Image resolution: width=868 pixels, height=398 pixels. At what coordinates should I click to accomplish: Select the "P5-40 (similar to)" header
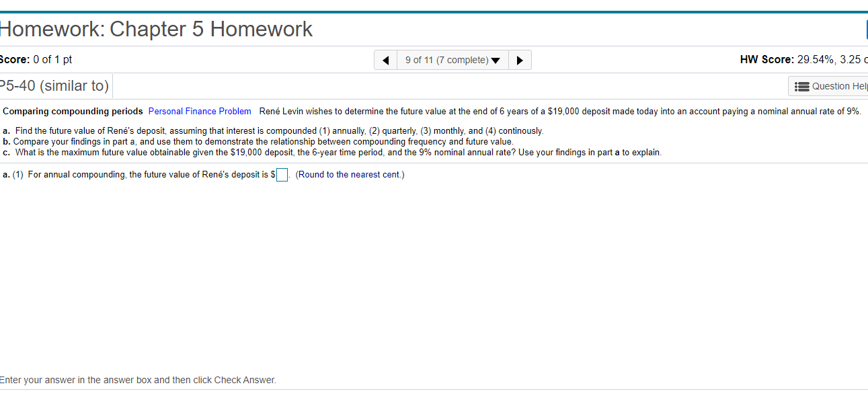coord(54,85)
